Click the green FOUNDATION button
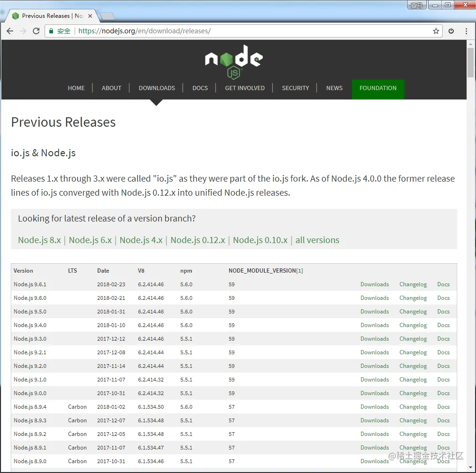 click(x=378, y=89)
